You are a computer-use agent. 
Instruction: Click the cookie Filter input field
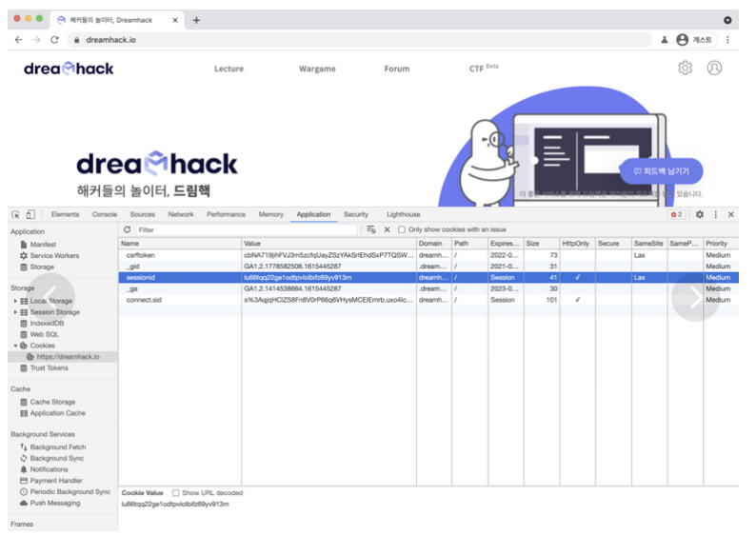(247, 230)
